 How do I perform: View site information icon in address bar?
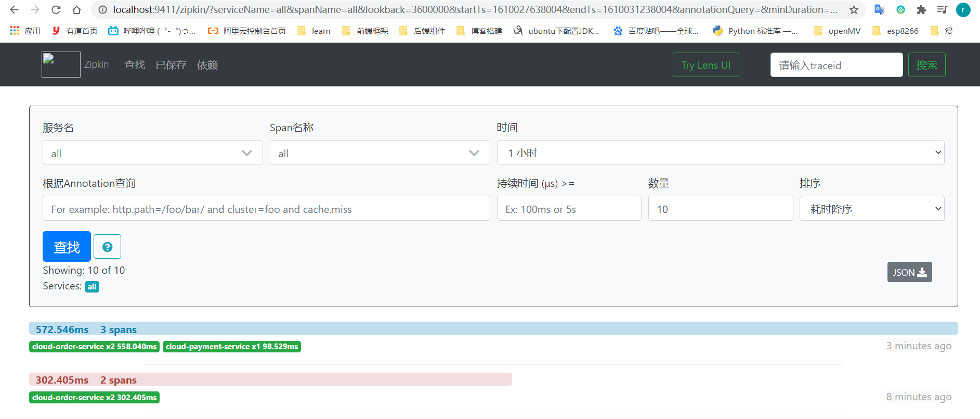(102, 10)
